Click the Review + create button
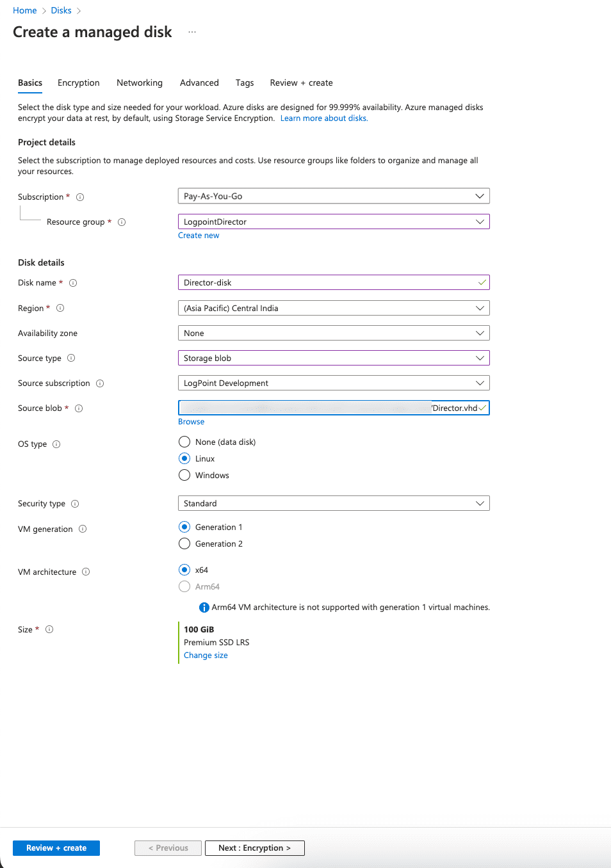The height and width of the screenshot is (868, 611). click(x=56, y=848)
